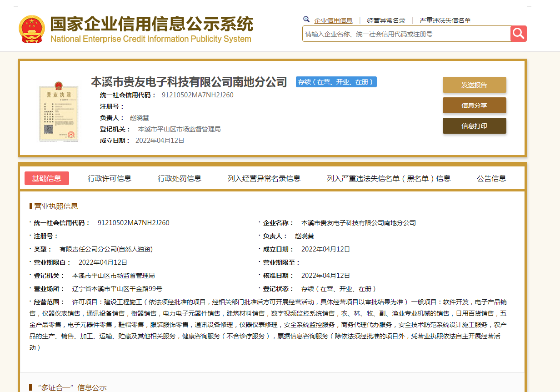Switch to the 基础信息 tab
The image size is (560, 392).
click(47, 178)
